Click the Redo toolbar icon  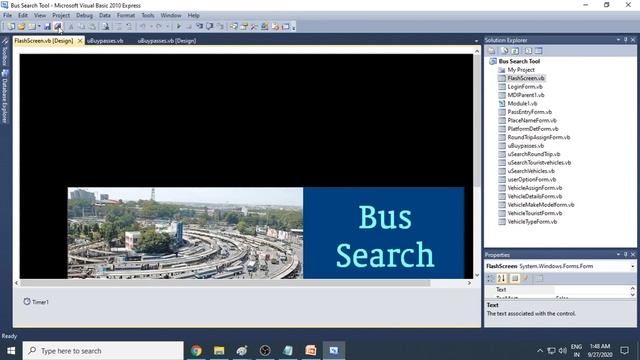(158, 27)
